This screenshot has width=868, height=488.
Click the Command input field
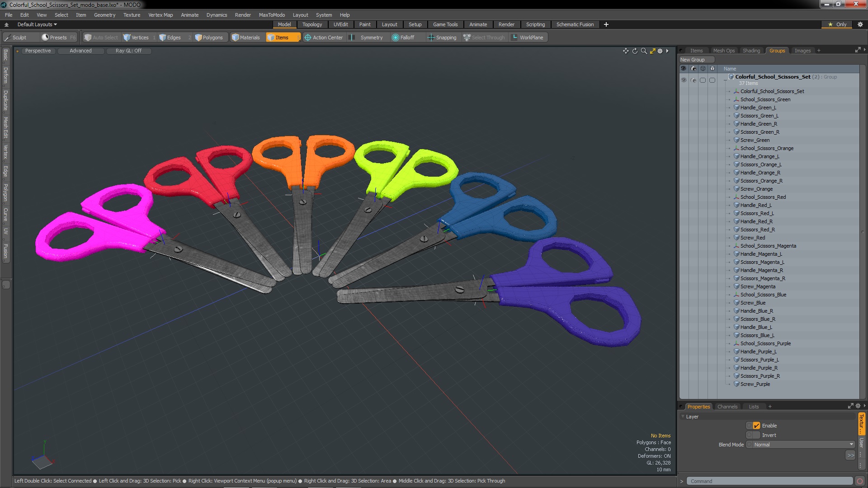coord(769,481)
